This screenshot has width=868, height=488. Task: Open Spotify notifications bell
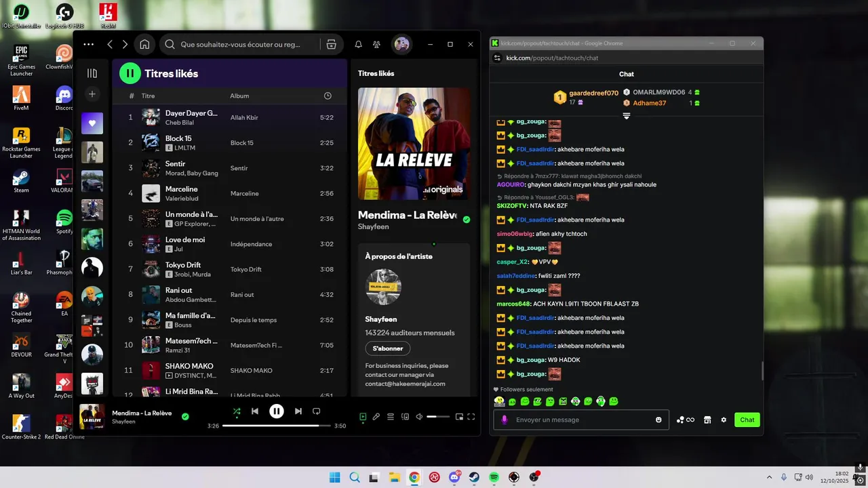click(358, 44)
